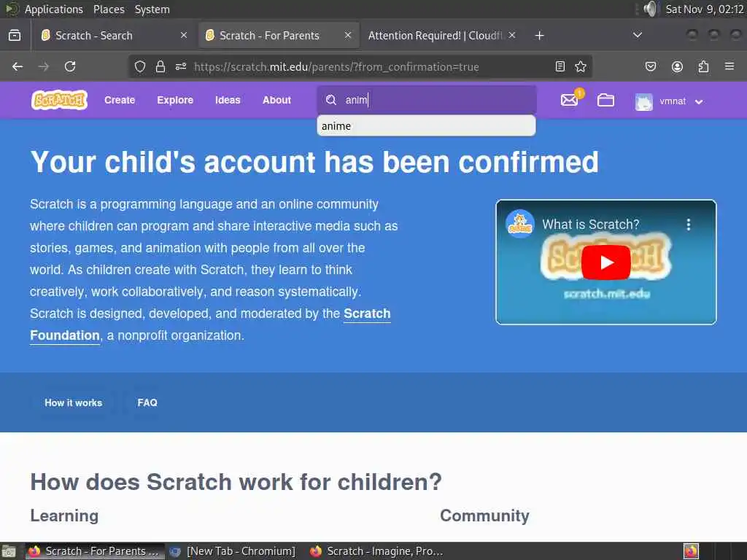Reload the page with refresh icon
The width and height of the screenshot is (747, 560).
click(x=70, y=66)
